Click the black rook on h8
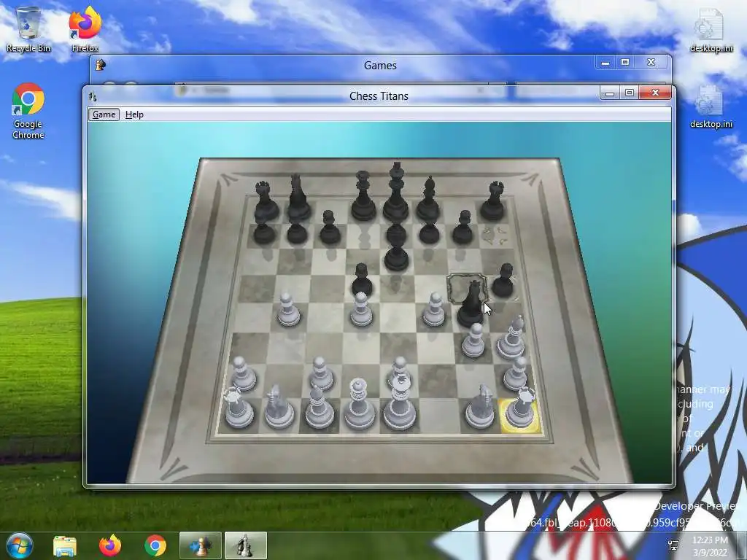The image size is (747, 560). pyautogui.click(x=493, y=201)
